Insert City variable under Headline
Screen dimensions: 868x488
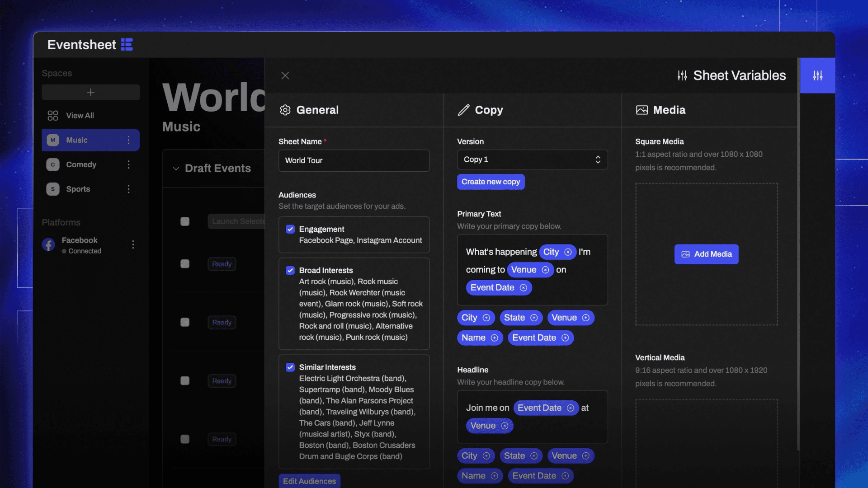(476, 456)
